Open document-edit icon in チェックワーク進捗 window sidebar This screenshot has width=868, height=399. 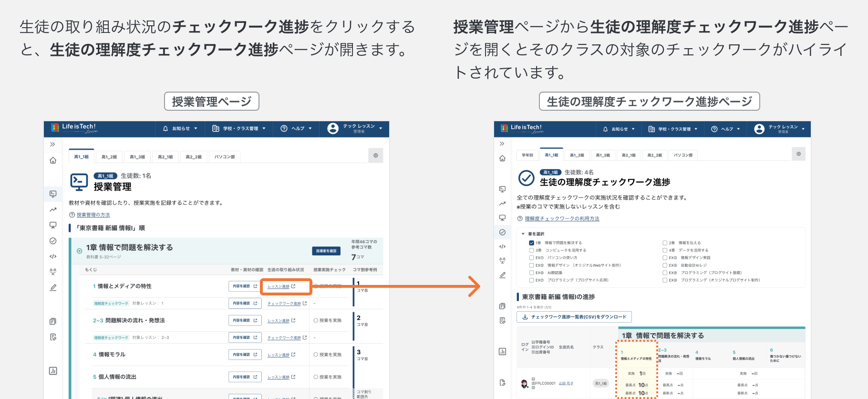(x=502, y=321)
